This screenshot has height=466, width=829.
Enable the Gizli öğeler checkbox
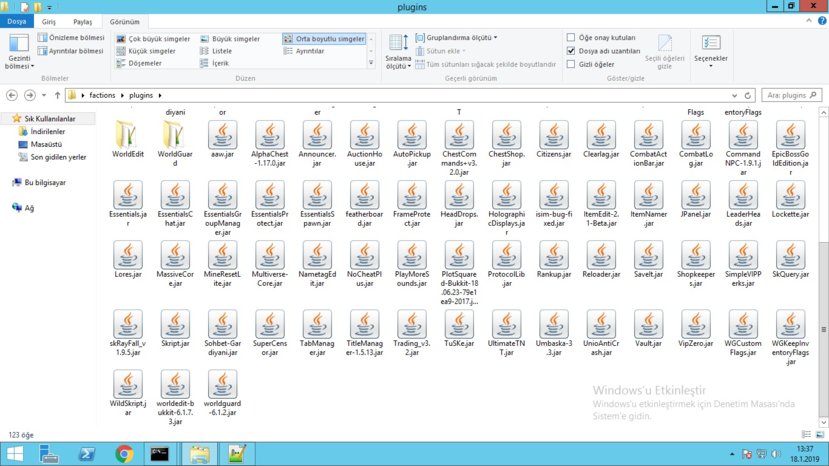point(570,64)
